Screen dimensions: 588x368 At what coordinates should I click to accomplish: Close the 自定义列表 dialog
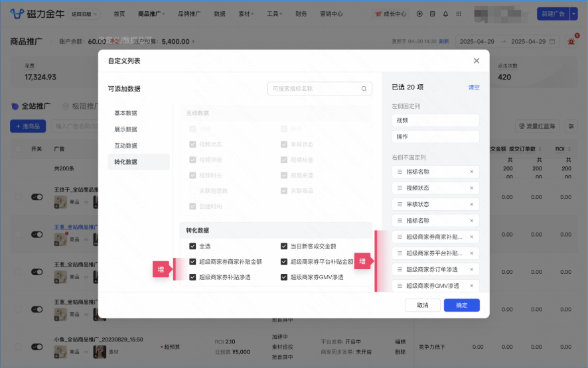(477, 61)
